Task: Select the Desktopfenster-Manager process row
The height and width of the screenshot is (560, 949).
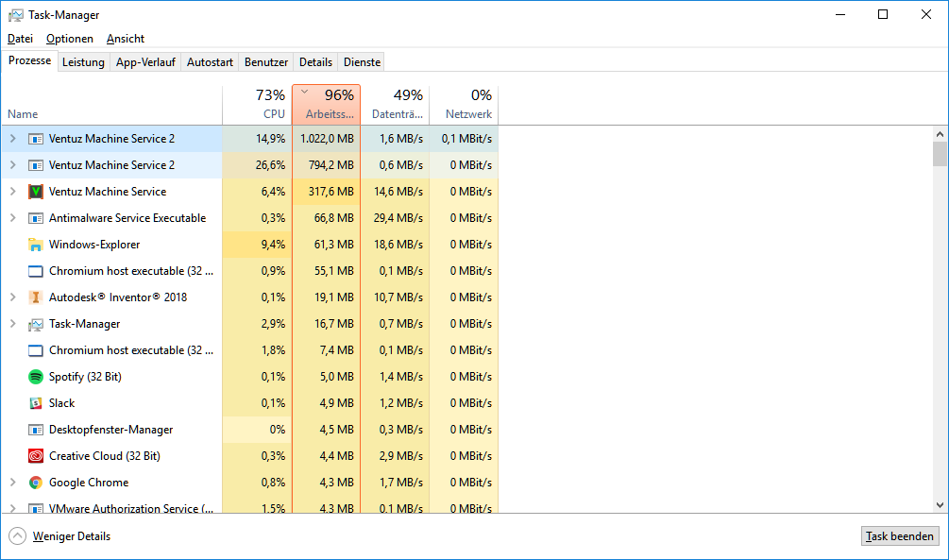Action: [x=110, y=430]
